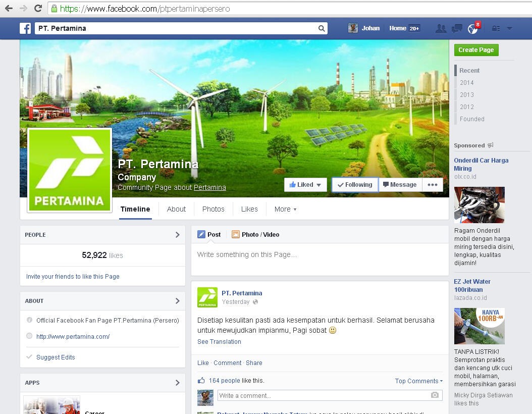Click the green SSL padlock icon
The height and width of the screenshot is (414, 532).
coord(54,9)
